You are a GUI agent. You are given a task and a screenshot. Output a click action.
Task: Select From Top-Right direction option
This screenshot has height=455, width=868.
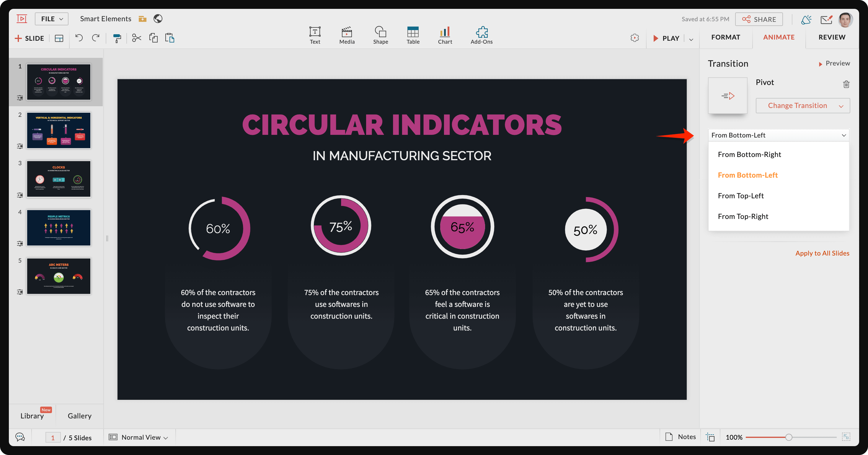(743, 216)
